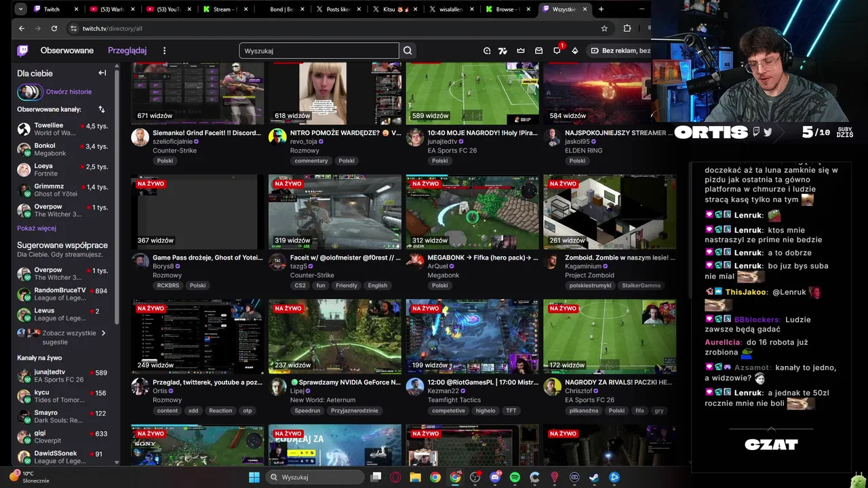This screenshot has height=488, width=868.
Task: Open the Twitch home logo
Action: pos(22,51)
